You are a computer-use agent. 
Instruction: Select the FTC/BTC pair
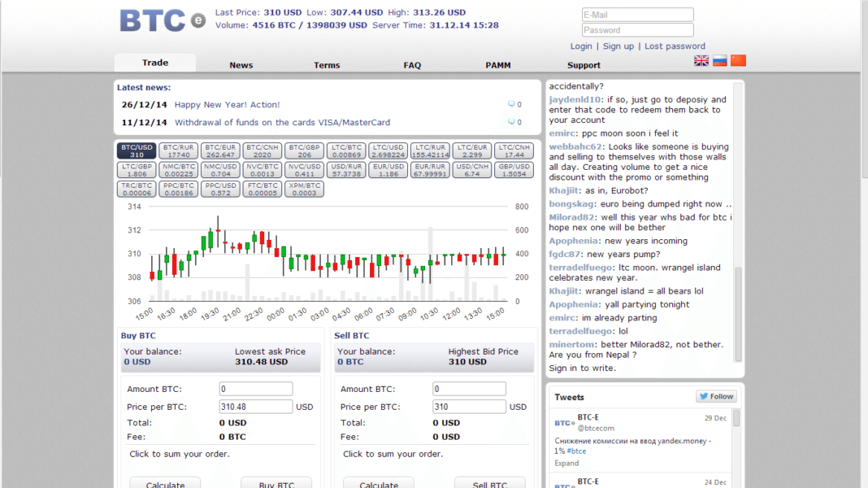coord(263,189)
